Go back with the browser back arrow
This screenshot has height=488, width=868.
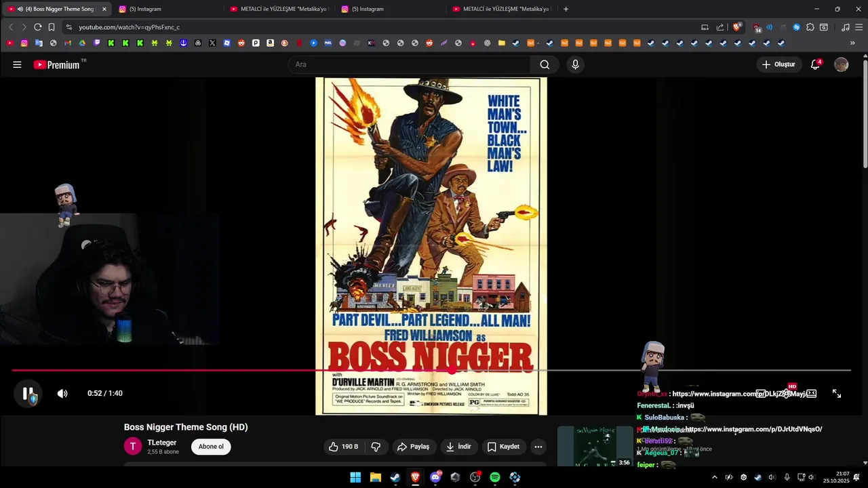click(x=11, y=27)
